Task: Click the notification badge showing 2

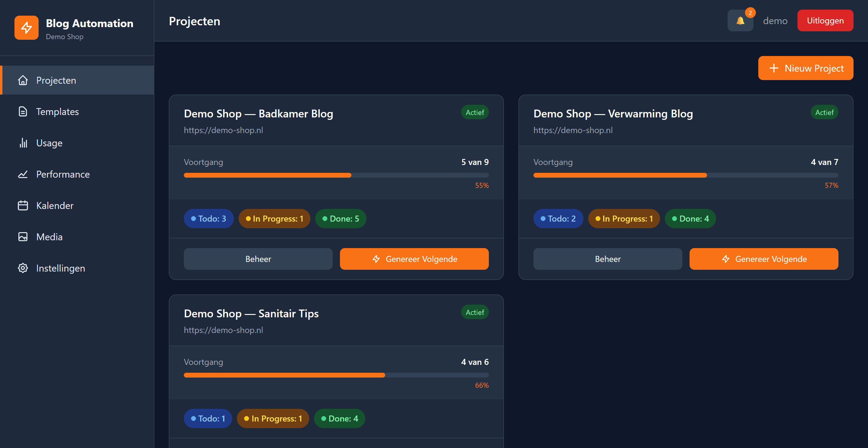Action: tap(750, 13)
